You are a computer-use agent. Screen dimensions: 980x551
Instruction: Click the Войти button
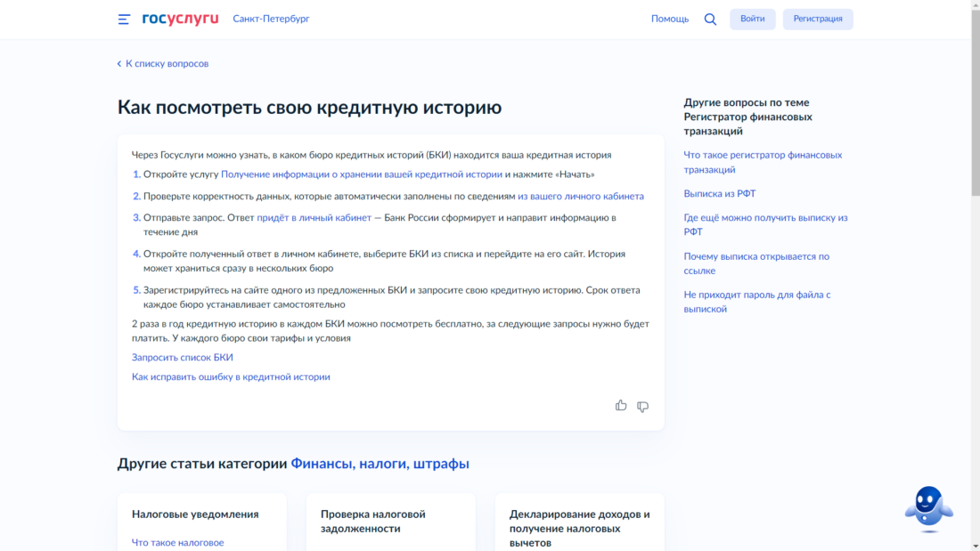click(x=753, y=18)
